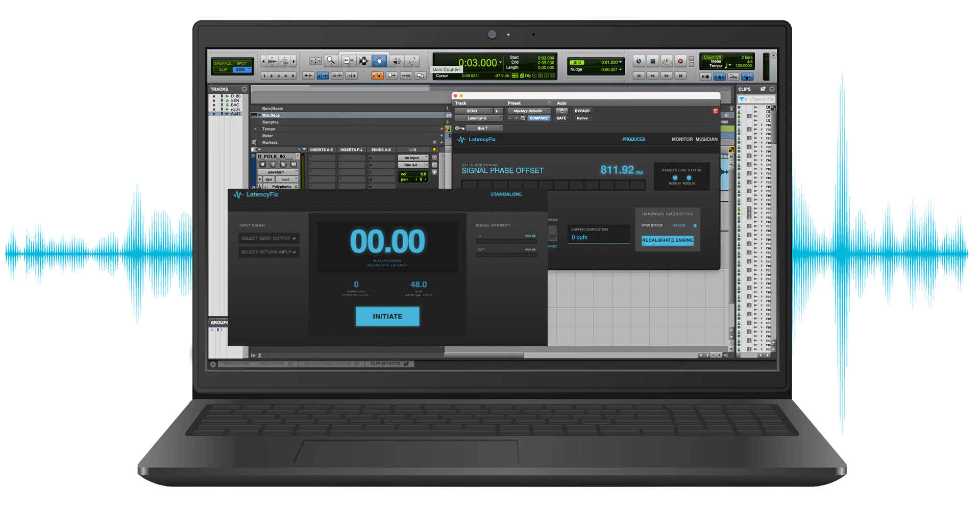This screenshot has width=980, height=512.
Task: Click the Rewind transport button
Action: click(652, 75)
